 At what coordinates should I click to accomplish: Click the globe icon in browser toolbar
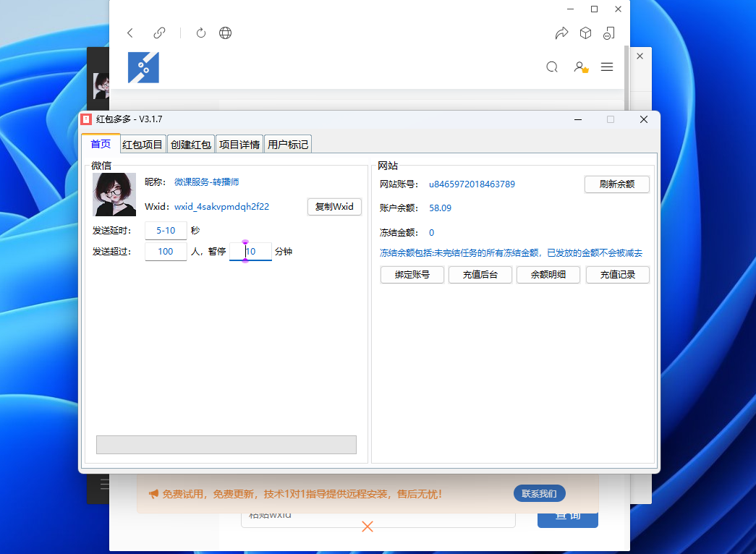(226, 33)
